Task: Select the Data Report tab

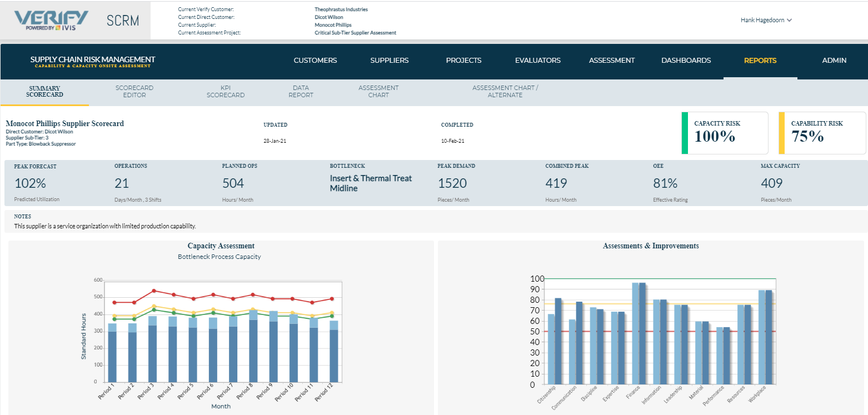Action: [301, 91]
